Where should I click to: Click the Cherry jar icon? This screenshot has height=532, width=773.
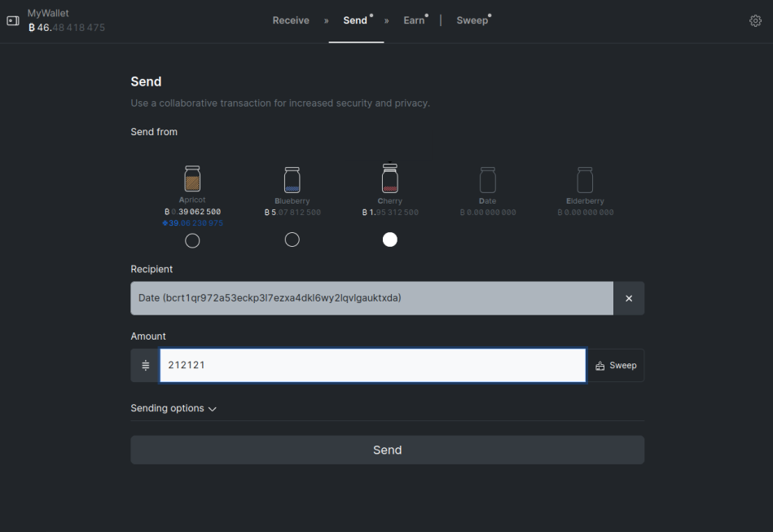pos(390,178)
